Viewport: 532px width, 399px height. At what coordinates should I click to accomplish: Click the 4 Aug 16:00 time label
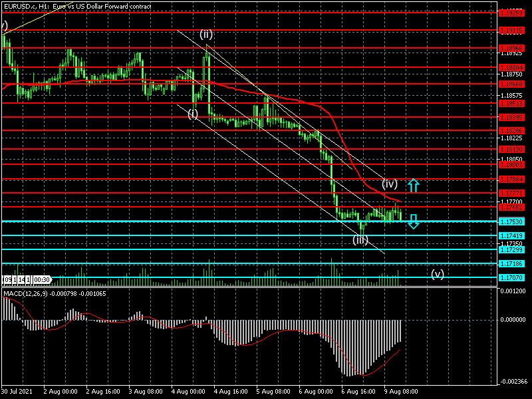[231, 391]
